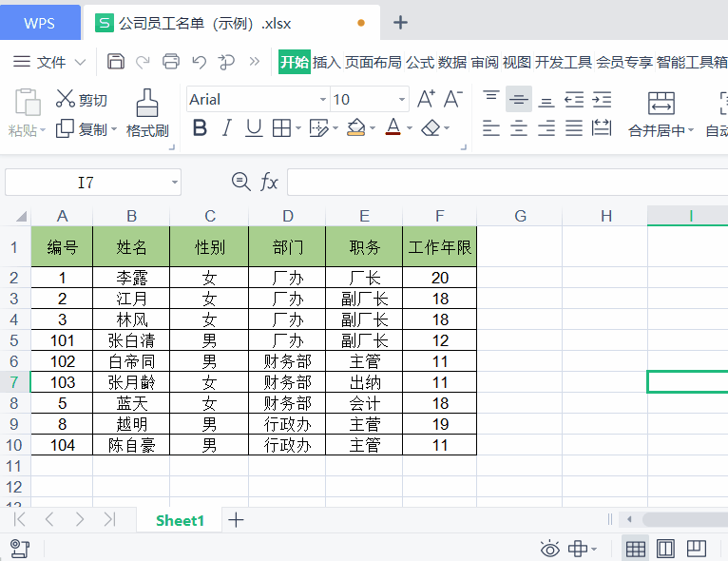This screenshot has width=728, height=561.
Task: Open the eye protection mode icon
Action: pyautogui.click(x=550, y=549)
